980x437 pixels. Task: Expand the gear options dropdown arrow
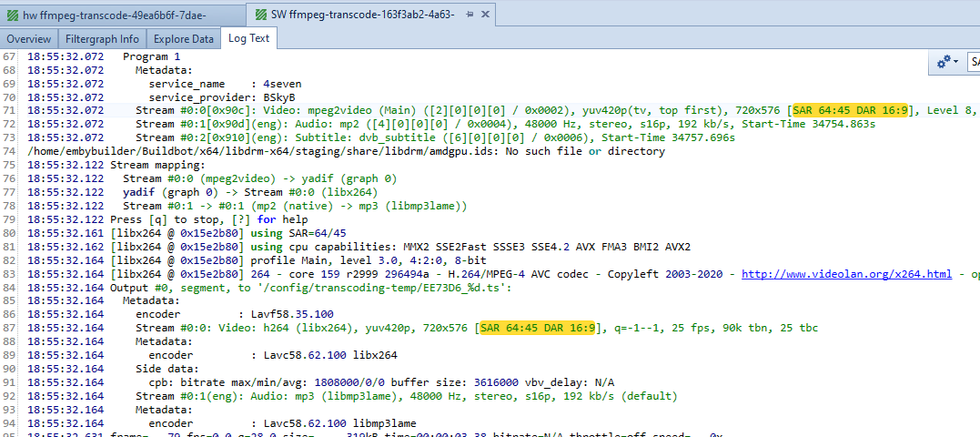tap(955, 61)
